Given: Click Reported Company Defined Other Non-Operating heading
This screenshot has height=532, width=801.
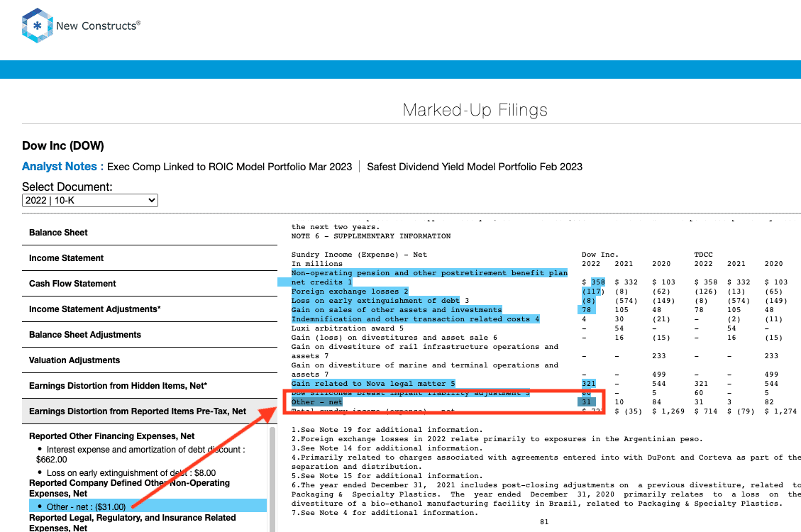Looking at the screenshot, I should tap(129, 488).
